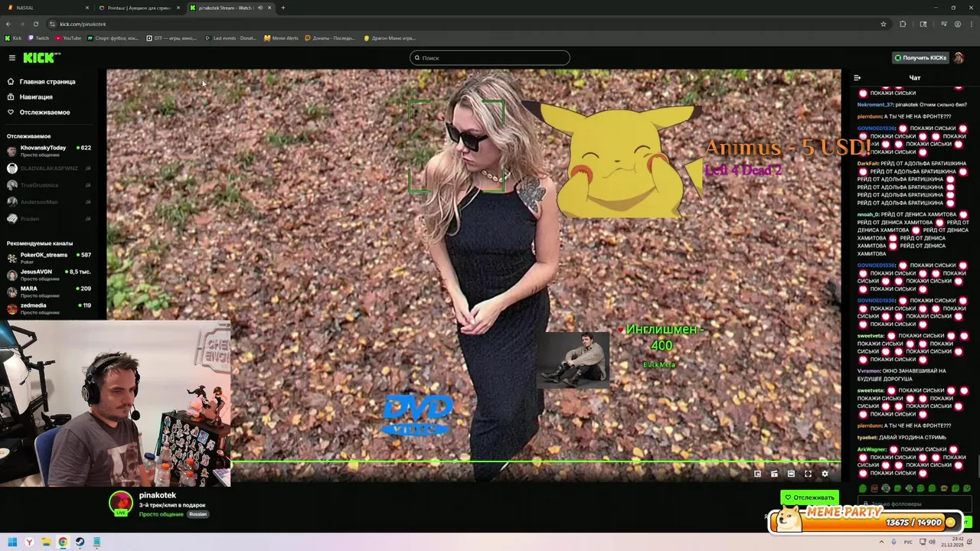The width and height of the screenshot is (980, 551).
Task: Click pinakotek channel name below video
Action: pyautogui.click(x=158, y=495)
